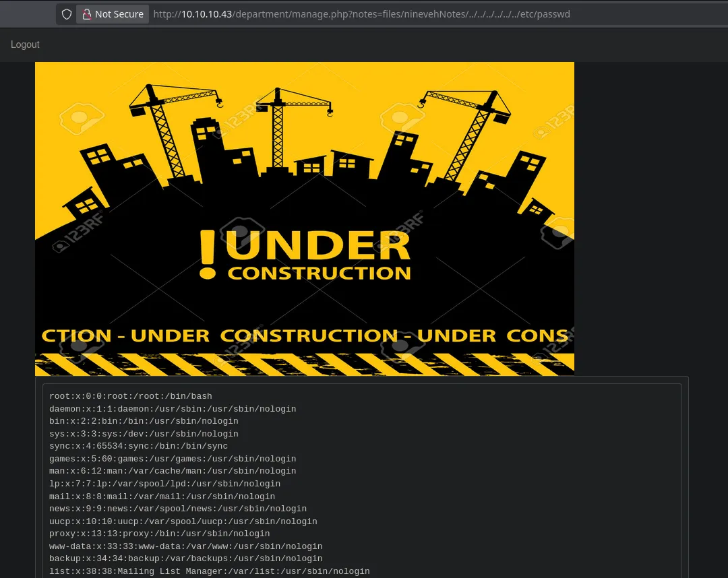
Task: Click the hazard stripes at the image bottom
Action: click(x=305, y=364)
